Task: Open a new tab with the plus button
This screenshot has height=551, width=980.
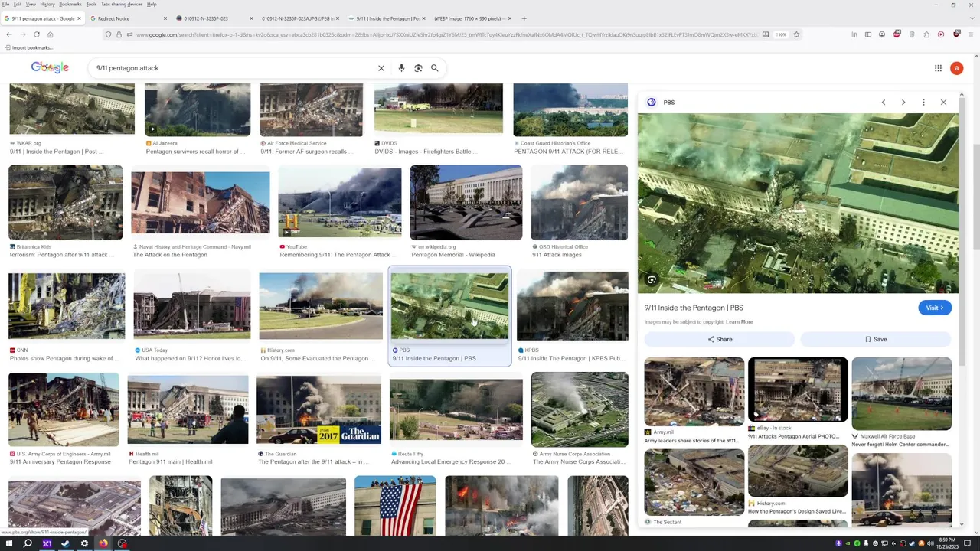Action: point(524,18)
